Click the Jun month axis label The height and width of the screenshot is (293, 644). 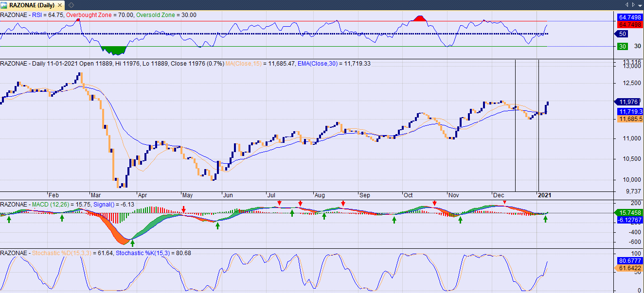coord(228,195)
